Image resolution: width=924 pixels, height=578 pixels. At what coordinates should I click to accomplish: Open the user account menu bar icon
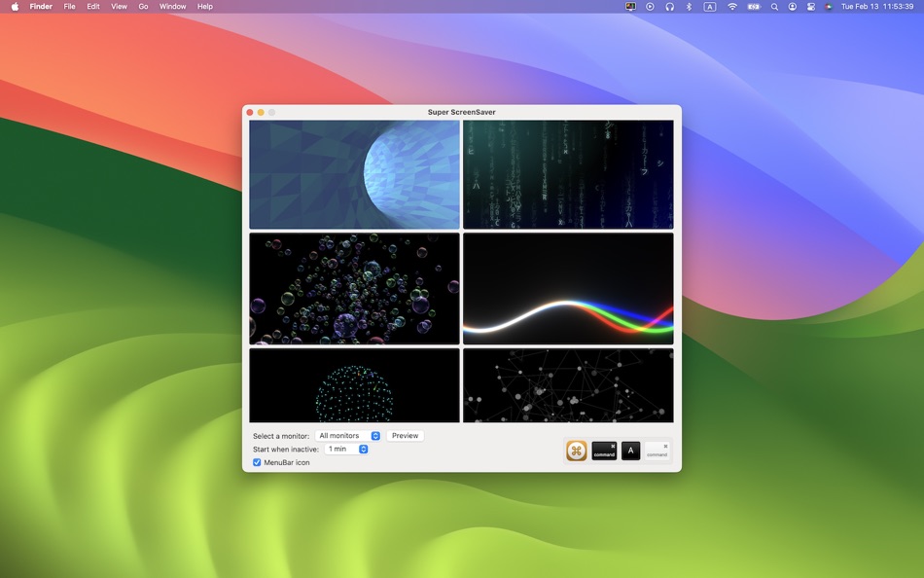(x=793, y=7)
